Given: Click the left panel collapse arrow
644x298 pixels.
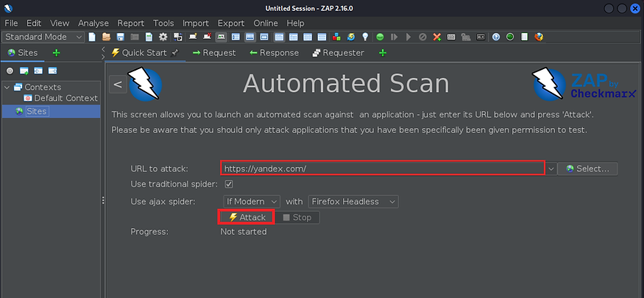Looking at the screenshot, I should click(x=103, y=49).
